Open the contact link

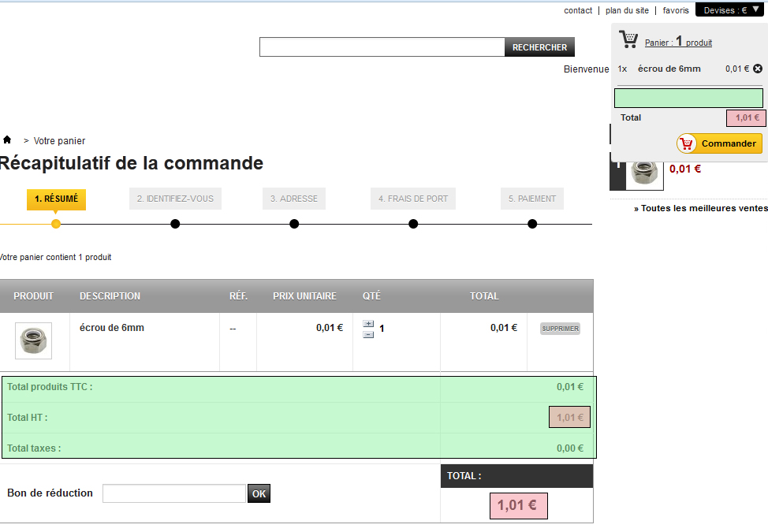tap(578, 10)
